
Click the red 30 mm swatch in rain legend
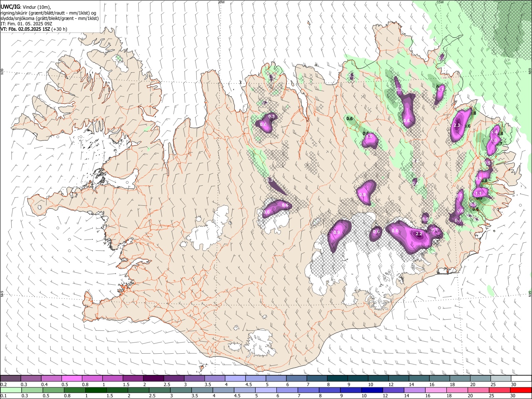(x=521, y=390)
